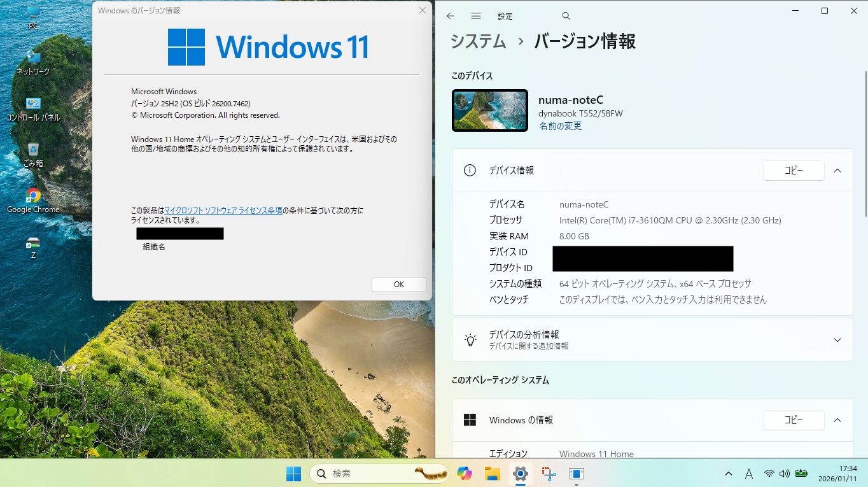Open the Settings hamburger navigation menu
The height and width of the screenshot is (487, 868).
point(476,16)
